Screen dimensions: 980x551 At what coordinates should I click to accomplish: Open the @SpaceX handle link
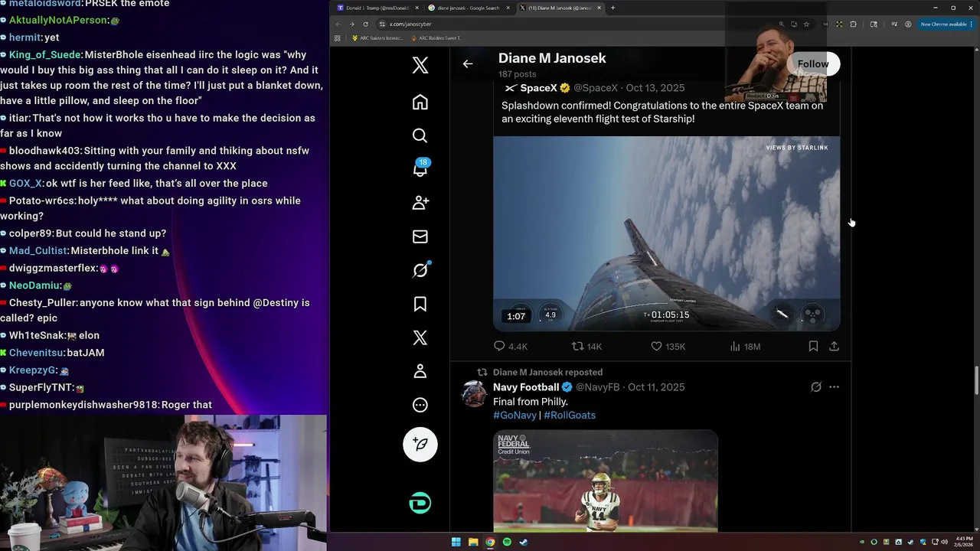tap(596, 88)
